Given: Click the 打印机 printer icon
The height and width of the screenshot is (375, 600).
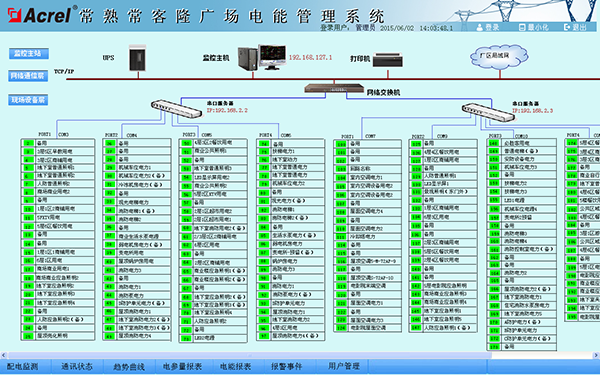Looking at the screenshot, I should (x=388, y=60).
